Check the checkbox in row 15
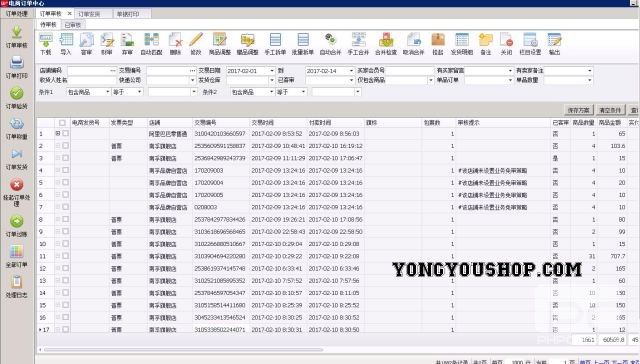The image size is (640, 364). pos(66,305)
